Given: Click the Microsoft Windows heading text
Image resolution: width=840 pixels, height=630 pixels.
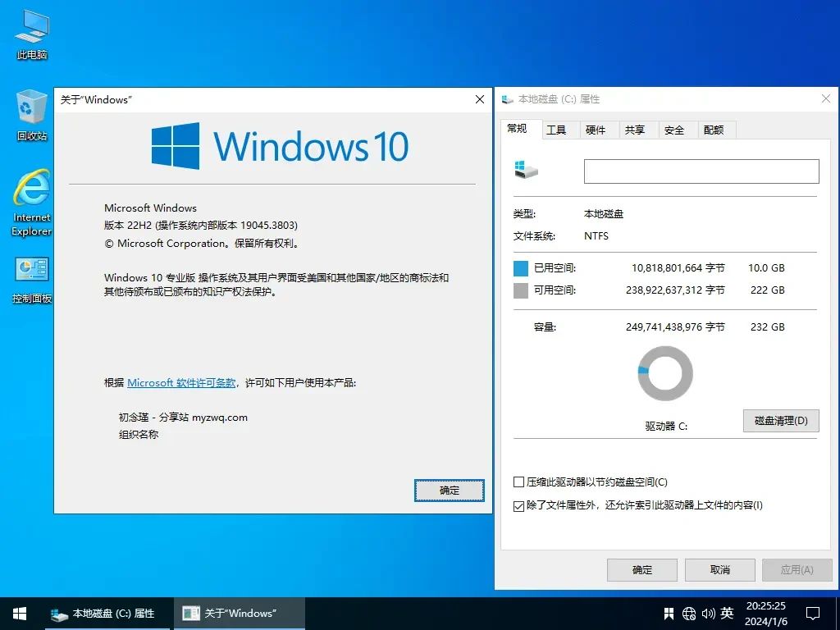Looking at the screenshot, I should pos(151,208).
